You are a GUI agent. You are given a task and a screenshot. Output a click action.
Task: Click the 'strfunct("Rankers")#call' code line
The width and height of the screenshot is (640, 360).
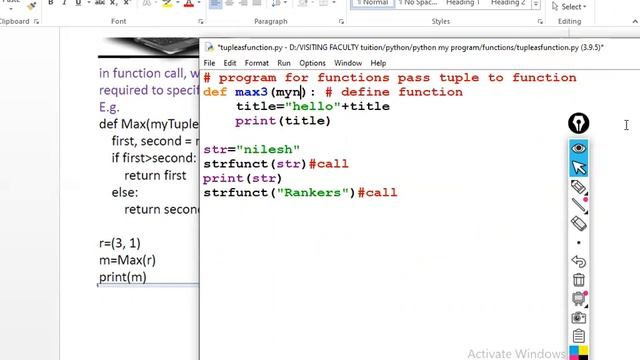click(x=300, y=193)
